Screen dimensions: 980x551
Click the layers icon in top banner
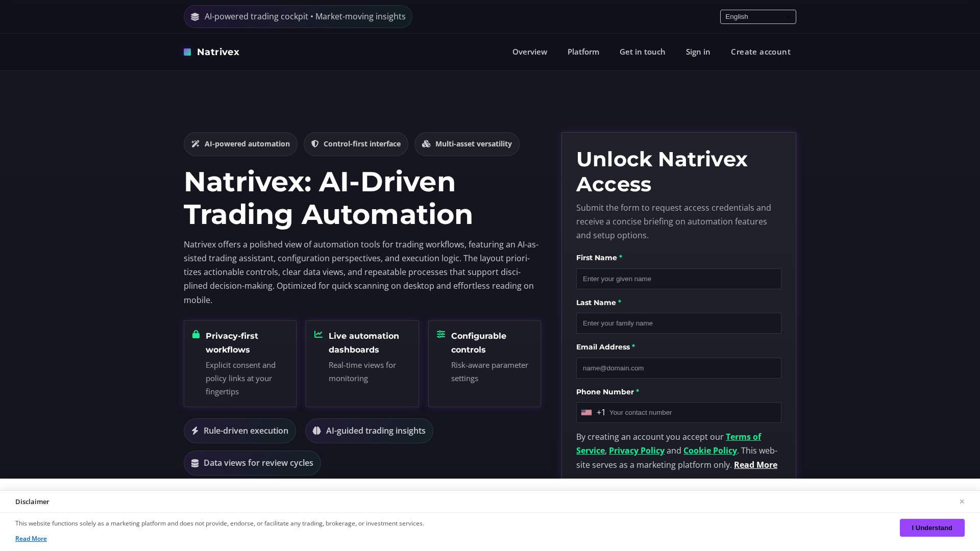[x=195, y=17]
